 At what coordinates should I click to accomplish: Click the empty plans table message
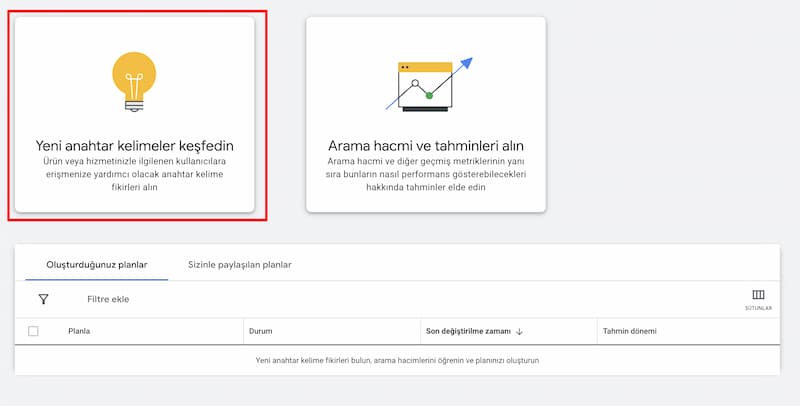click(x=397, y=360)
